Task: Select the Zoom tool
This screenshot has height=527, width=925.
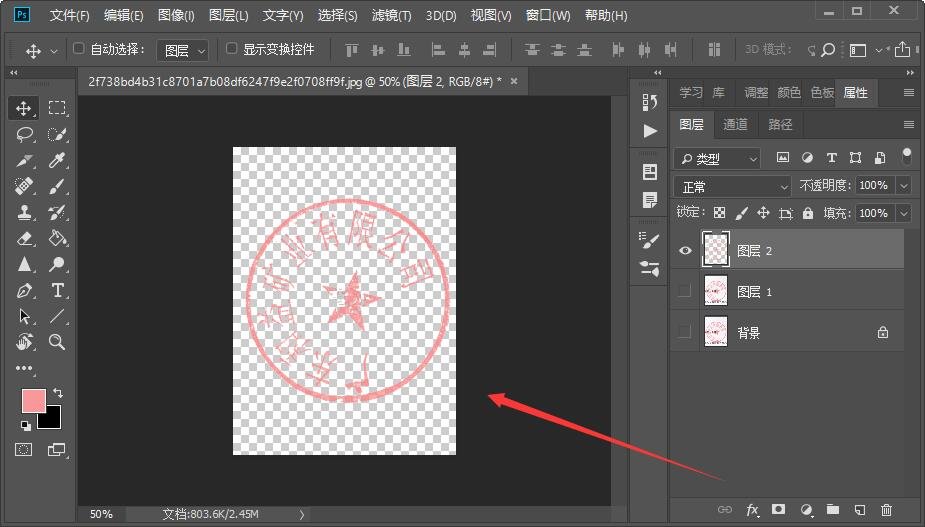Action: pyautogui.click(x=57, y=342)
